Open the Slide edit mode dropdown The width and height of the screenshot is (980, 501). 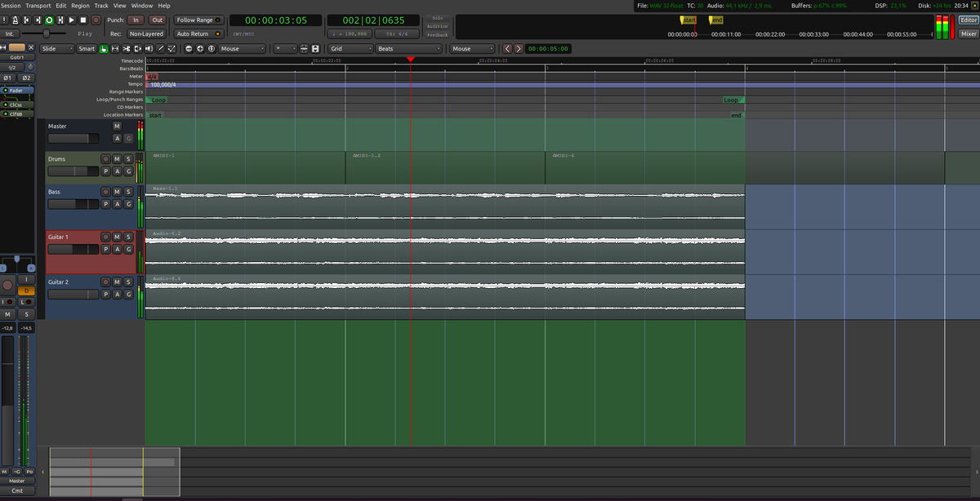coord(57,49)
